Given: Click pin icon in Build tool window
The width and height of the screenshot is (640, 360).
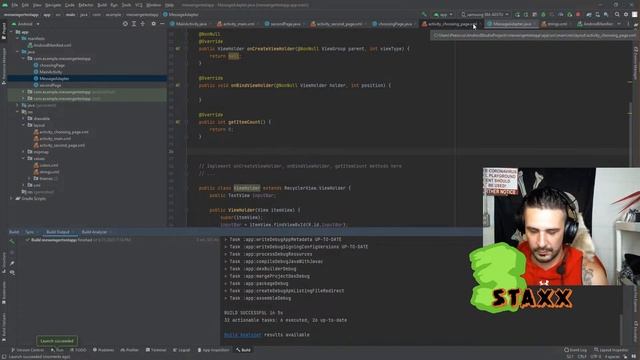Looking at the screenshot, I should 12,264.
